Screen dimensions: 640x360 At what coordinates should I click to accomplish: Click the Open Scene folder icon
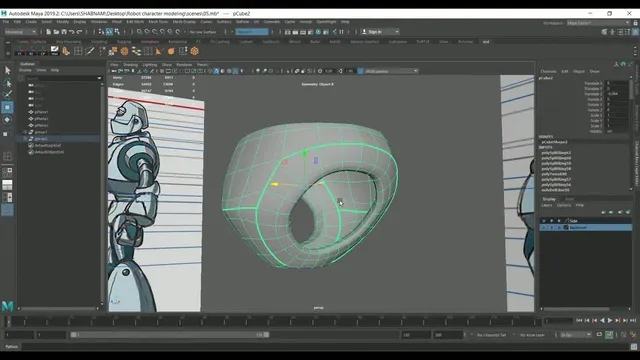[x=56, y=32]
